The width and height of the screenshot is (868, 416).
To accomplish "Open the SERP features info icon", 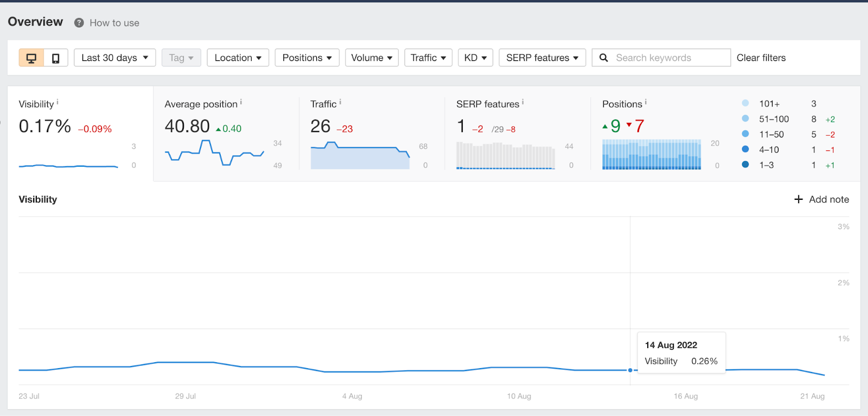I will (x=523, y=102).
